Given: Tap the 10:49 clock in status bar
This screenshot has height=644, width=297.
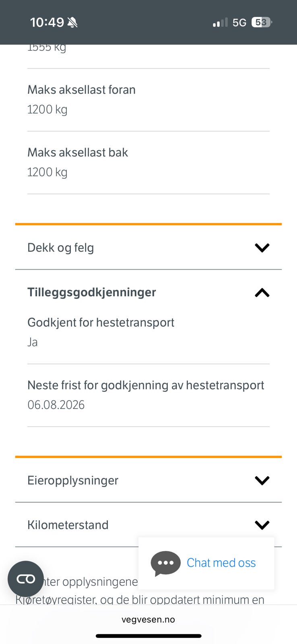Looking at the screenshot, I should [47, 23].
